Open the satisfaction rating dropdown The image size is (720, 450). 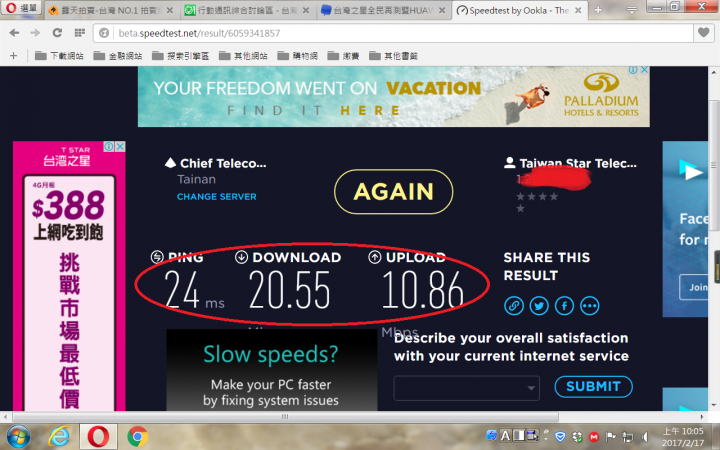coord(467,388)
